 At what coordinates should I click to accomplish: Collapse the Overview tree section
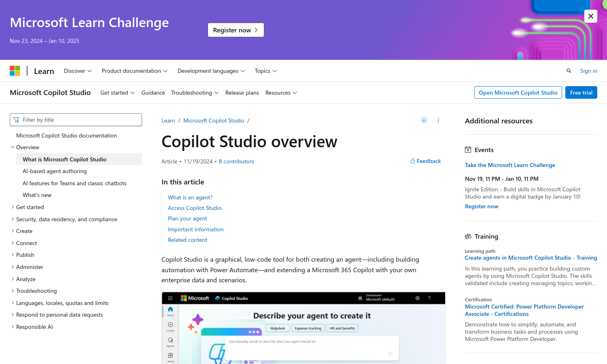tap(13, 147)
